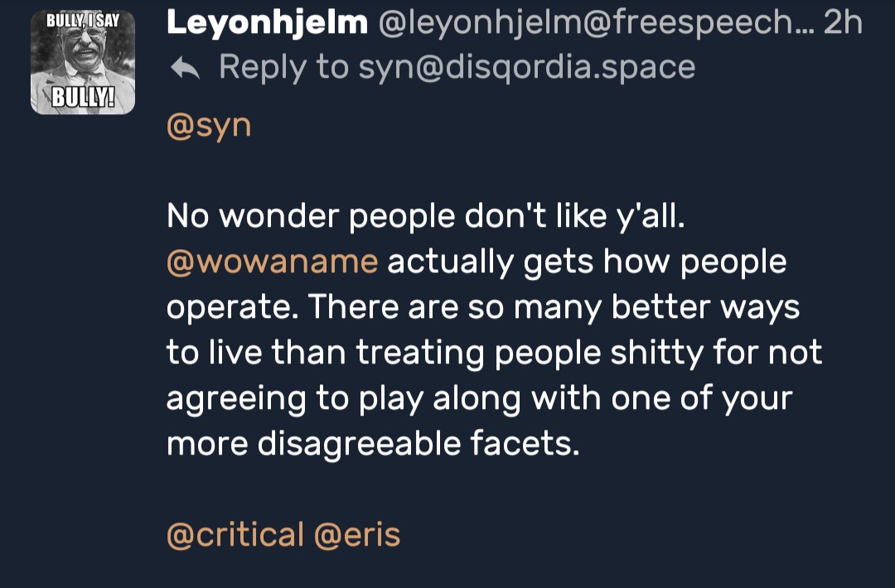
Task: Follow the 'Reply to syn@disqordia.space' link
Action: pyautogui.click(x=457, y=68)
